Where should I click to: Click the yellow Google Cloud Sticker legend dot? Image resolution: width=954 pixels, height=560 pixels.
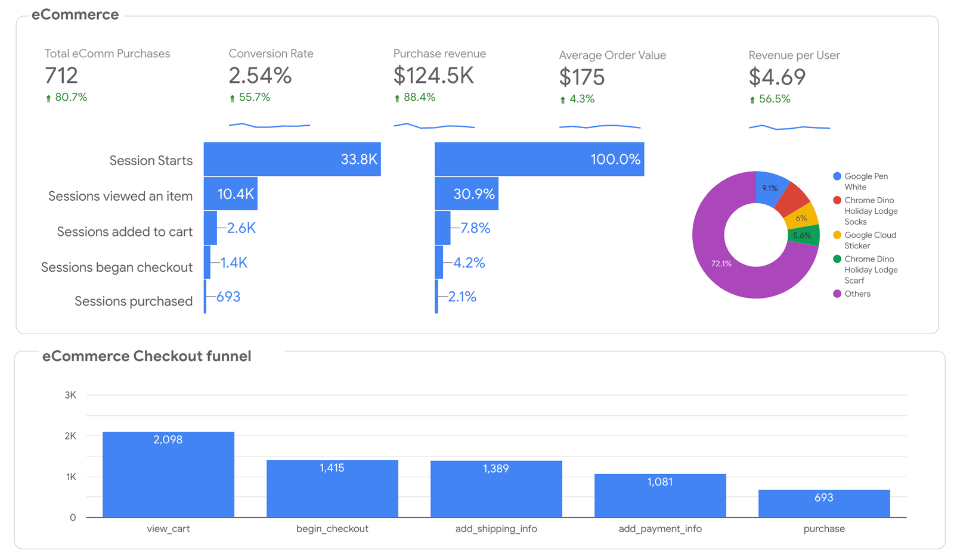[837, 235]
